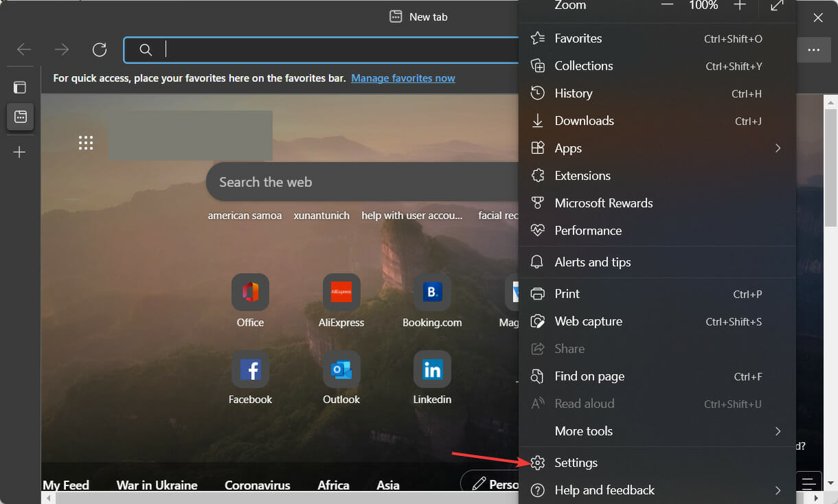Launch Microsoft Rewards

[603, 203]
